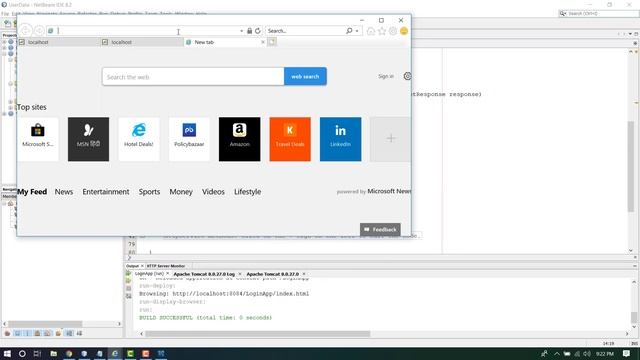Click volume speaker icon in system tray
Viewport: 640px width, 360px height.
[x=587, y=353]
